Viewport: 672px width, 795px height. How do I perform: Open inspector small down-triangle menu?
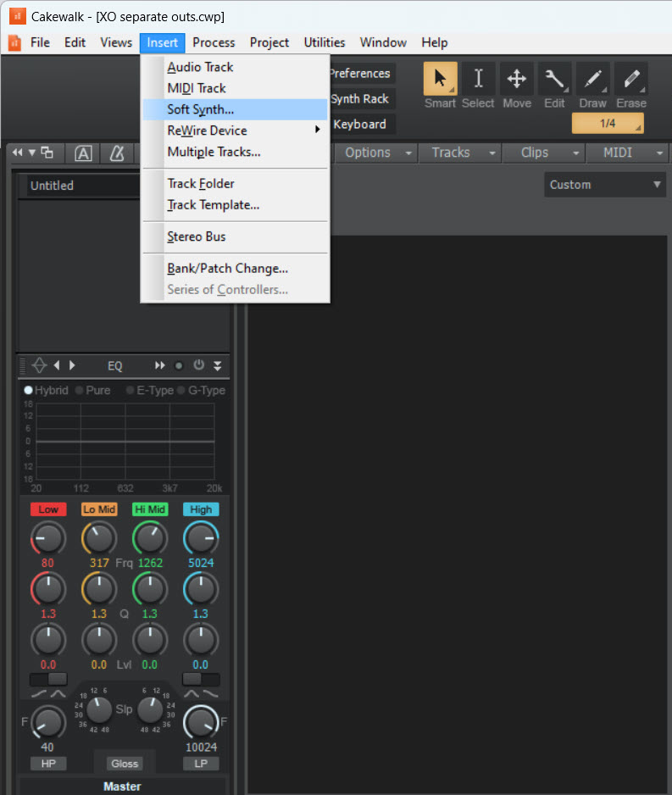coord(31,152)
